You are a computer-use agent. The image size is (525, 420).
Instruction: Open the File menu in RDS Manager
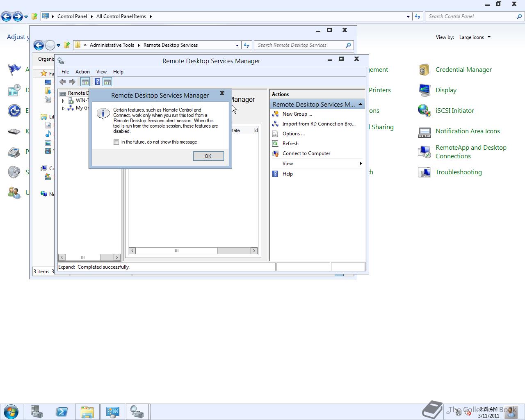coord(65,71)
